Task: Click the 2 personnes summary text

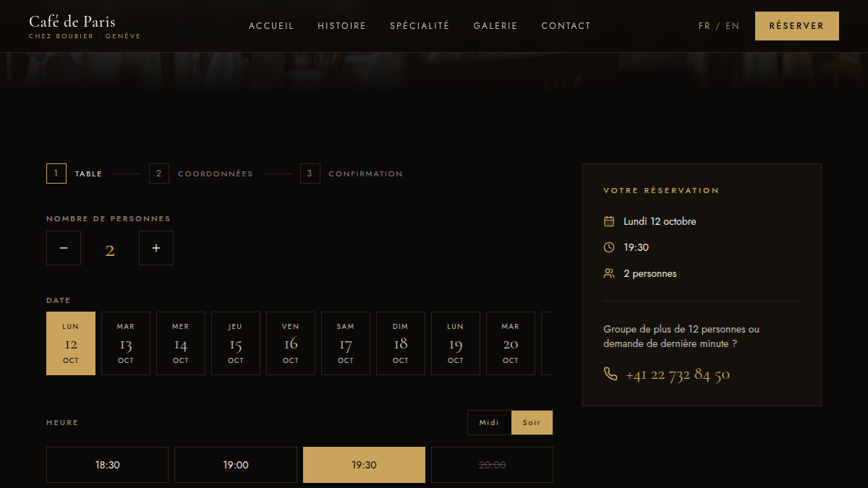Action: click(x=650, y=273)
